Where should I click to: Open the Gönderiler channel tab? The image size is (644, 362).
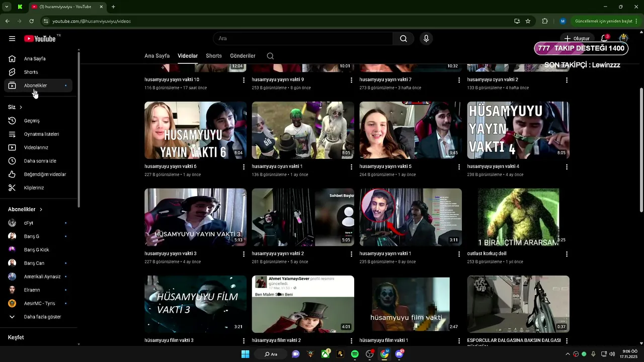243,56
